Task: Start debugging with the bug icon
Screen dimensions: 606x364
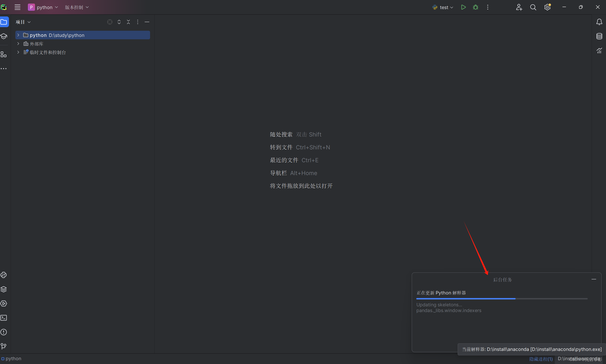Action: [x=475, y=7]
